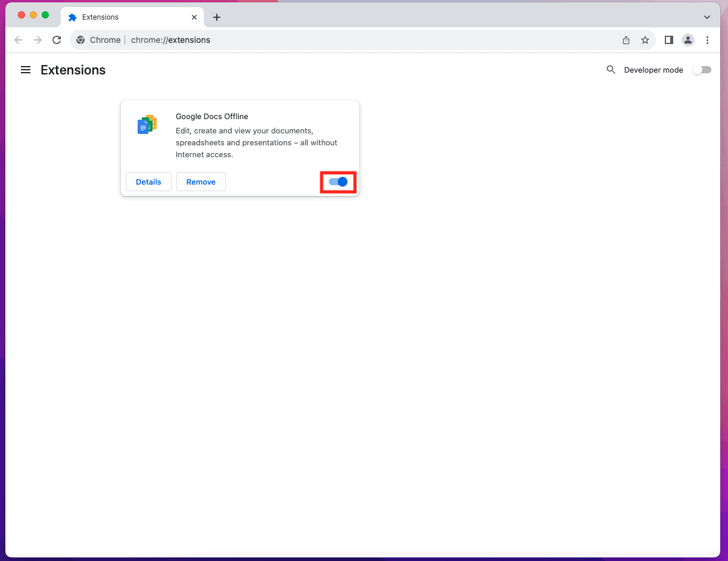Screen dimensions: 728x561
Task: Click the Developer mode label
Action: coord(654,70)
